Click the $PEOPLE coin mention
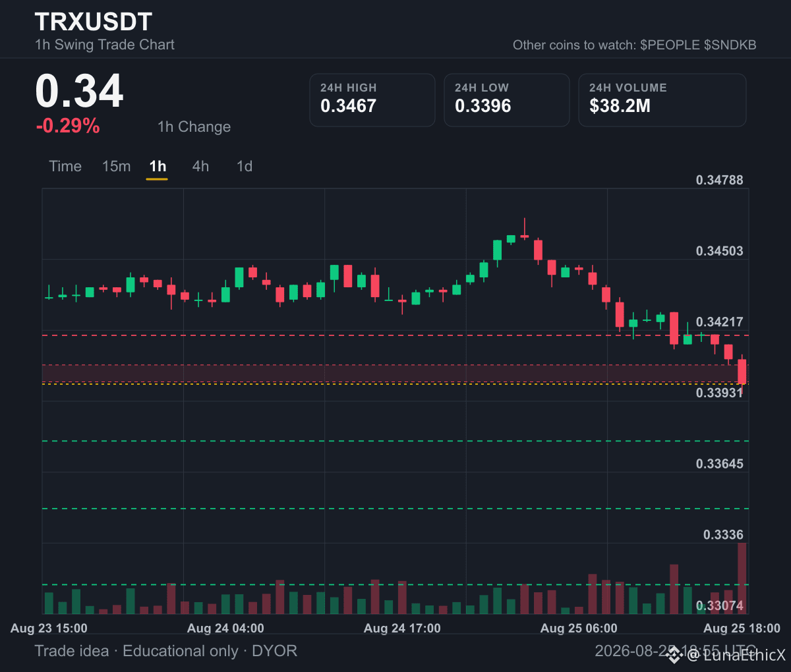The height and width of the screenshot is (672, 791). (x=670, y=45)
